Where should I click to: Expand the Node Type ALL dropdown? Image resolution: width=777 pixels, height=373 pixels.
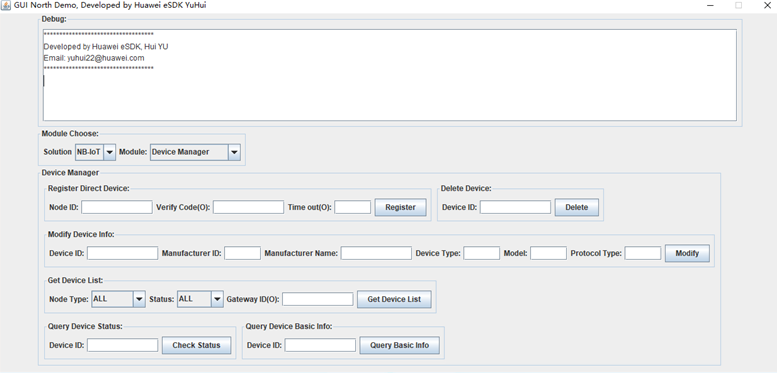pos(118,299)
